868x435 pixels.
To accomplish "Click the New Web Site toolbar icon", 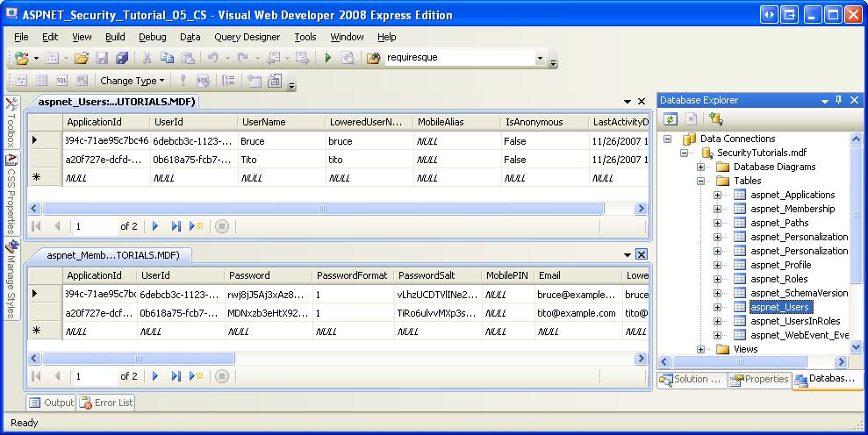I will point(22,58).
